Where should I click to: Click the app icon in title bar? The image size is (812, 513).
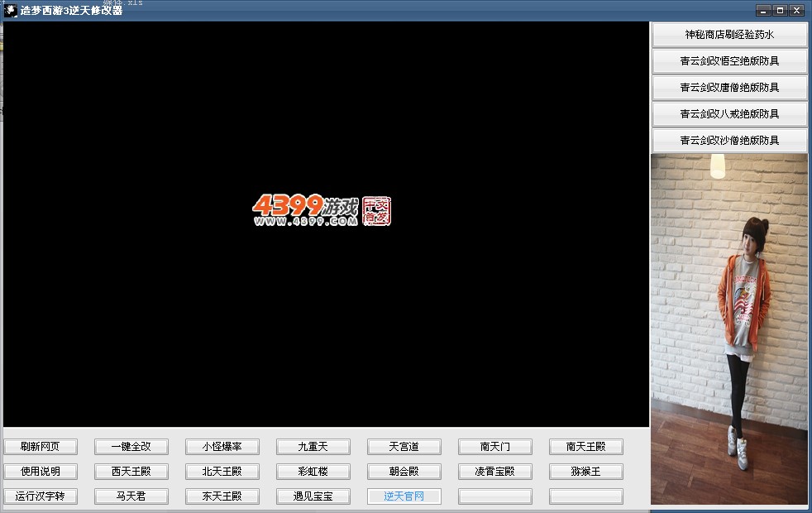[11, 11]
